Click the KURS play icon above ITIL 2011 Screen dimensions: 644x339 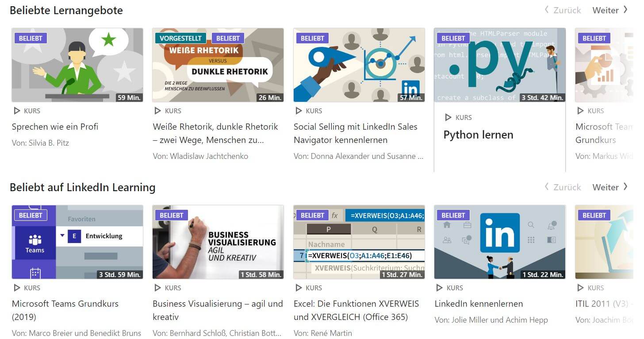(580, 288)
